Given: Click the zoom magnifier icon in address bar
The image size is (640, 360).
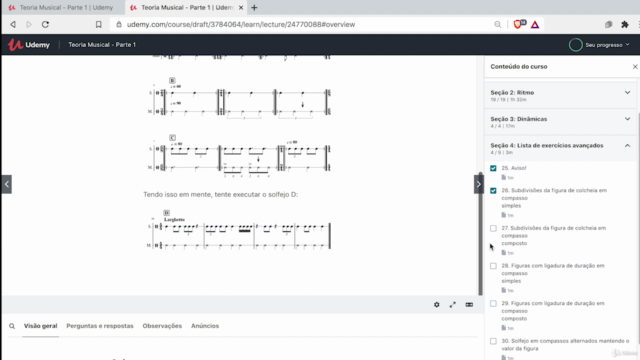Looking at the screenshot, I should click(x=498, y=24).
